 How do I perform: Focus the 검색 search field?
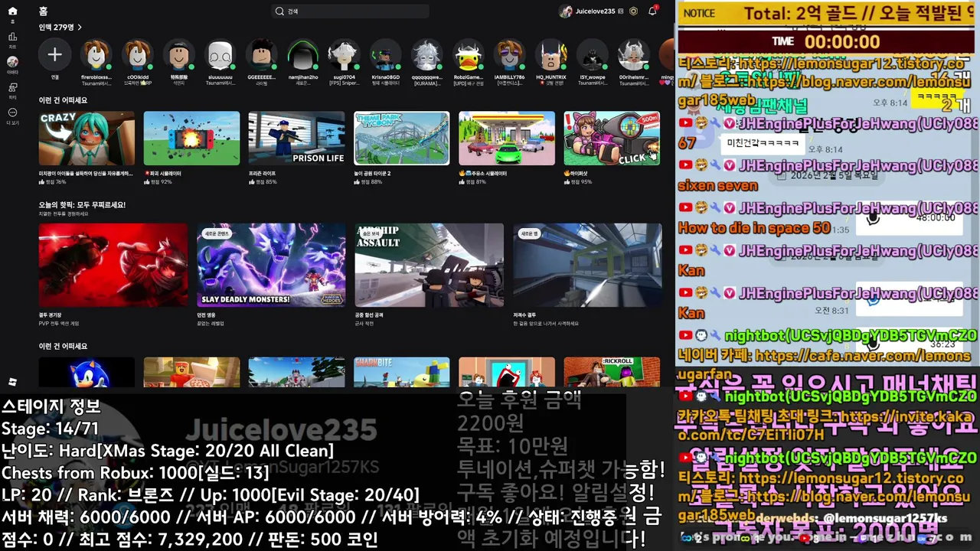(351, 11)
